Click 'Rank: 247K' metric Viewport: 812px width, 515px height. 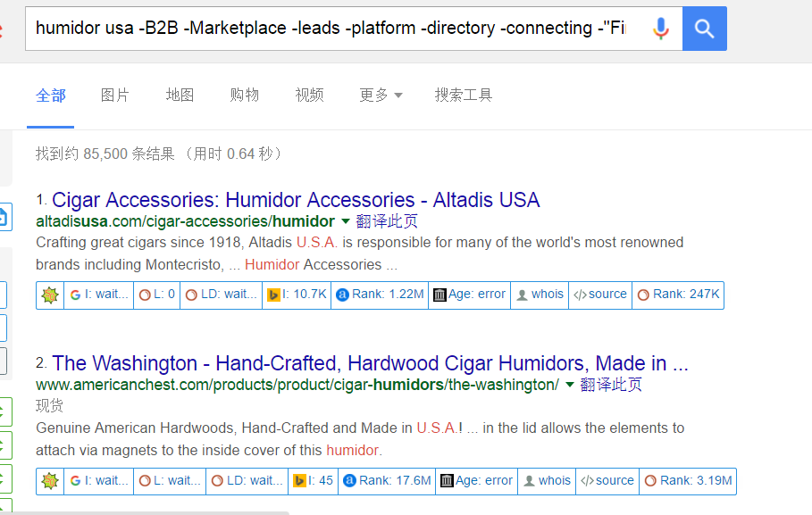pyautogui.click(x=678, y=295)
